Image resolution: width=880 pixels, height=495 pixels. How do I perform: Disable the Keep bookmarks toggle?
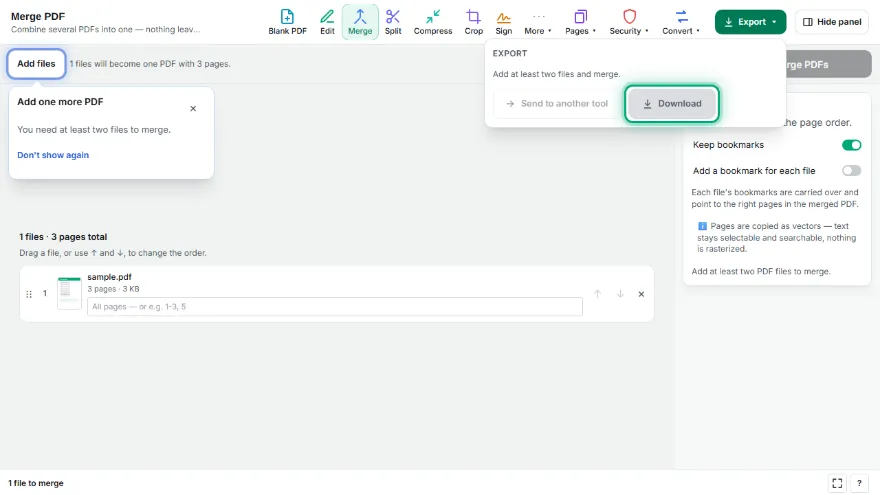point(851,145)
